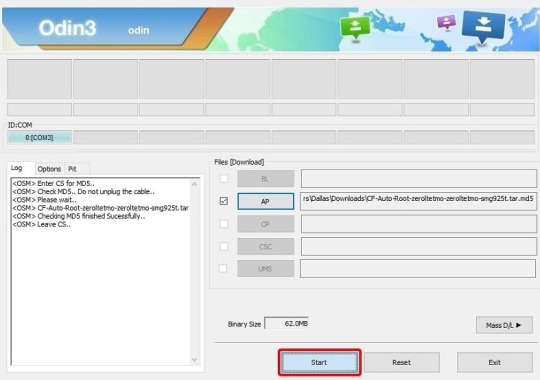Click the purple download icon in banner

pos(446,23)
